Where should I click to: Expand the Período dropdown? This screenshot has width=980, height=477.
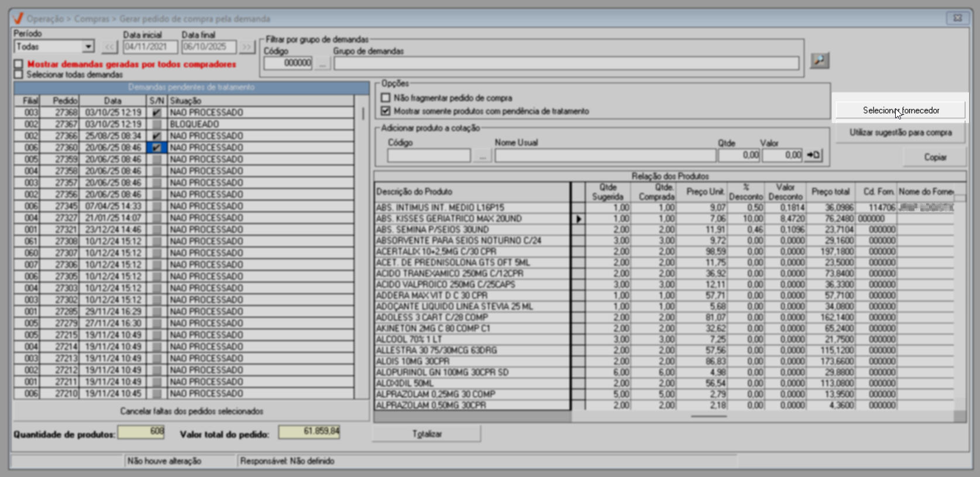coord(88,47)
